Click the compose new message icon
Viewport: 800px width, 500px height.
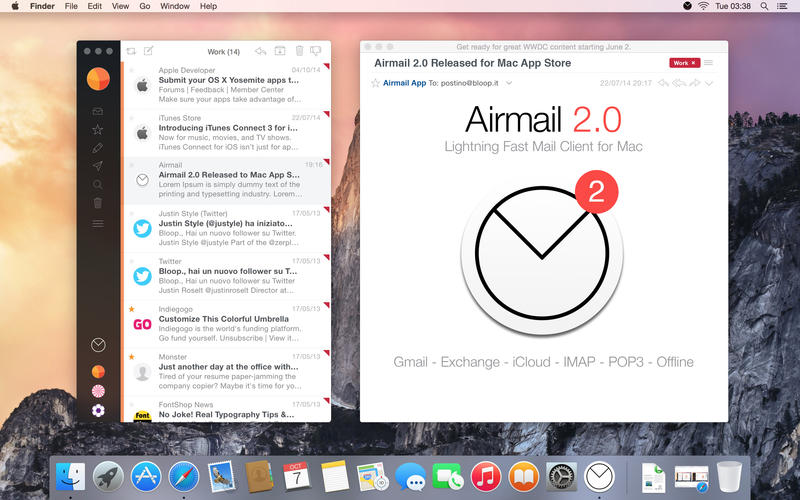(149, 51)
